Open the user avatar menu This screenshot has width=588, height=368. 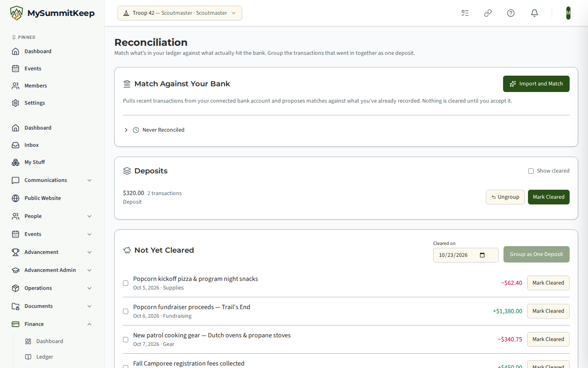(x=568, y=13)
